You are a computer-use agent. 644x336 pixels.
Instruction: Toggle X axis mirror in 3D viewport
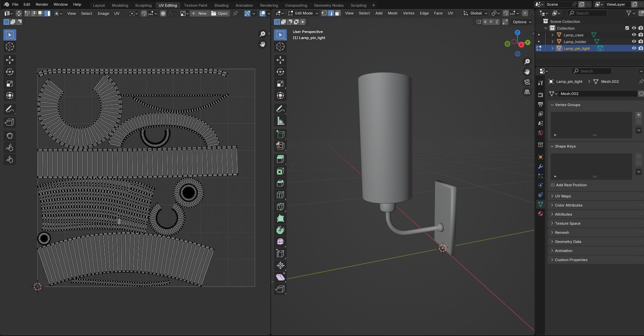pyautogui.click(x=485, y=22)
